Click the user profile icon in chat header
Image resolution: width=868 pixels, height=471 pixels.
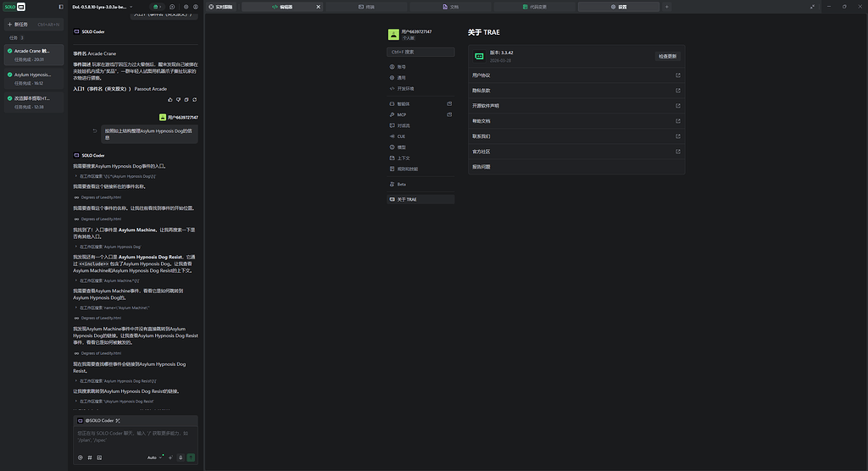(x=196, y=7)
